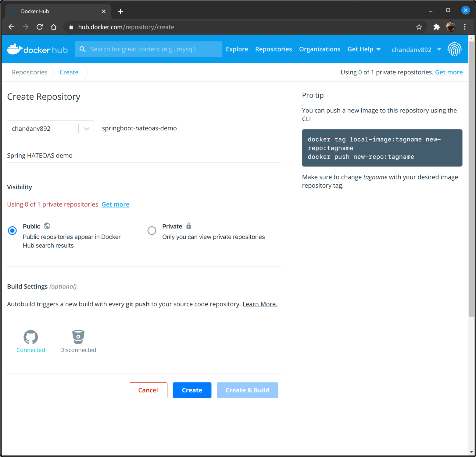Expand the Get Help menu
The height and width of the screenshot is (457, 476).
(364, 49)
